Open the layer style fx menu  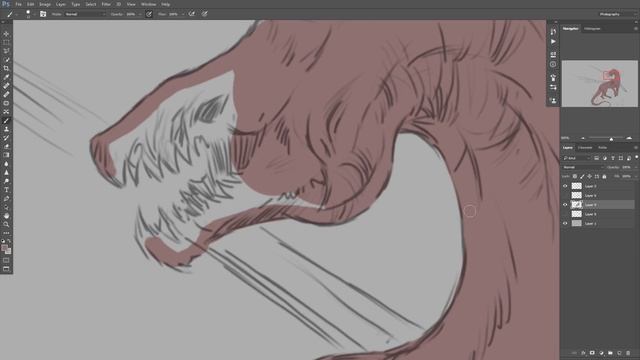(x=583, y=353)
